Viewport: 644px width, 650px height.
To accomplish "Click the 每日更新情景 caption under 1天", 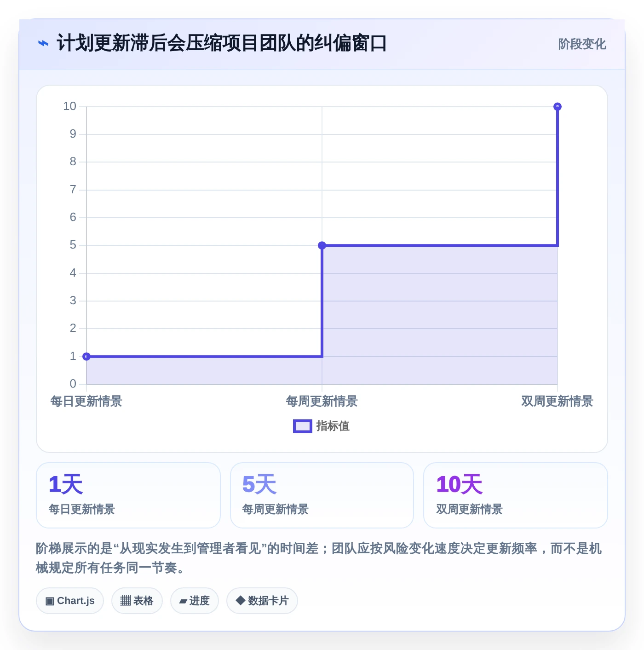I will 82,509.
